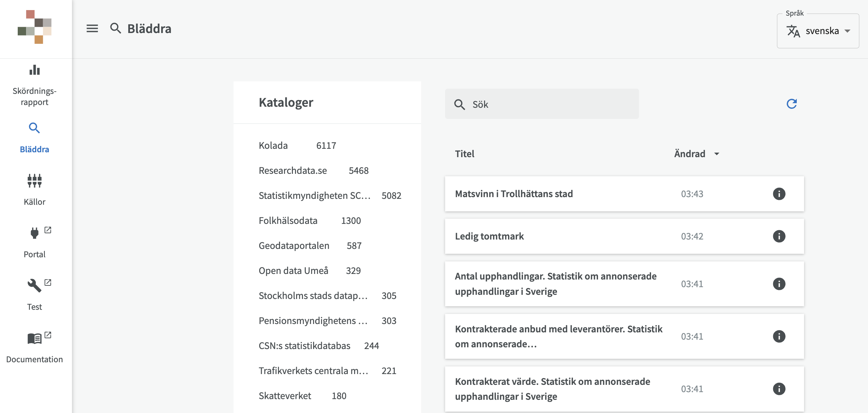Open info for Kontrakterat värde dataset

coord(779,389)
